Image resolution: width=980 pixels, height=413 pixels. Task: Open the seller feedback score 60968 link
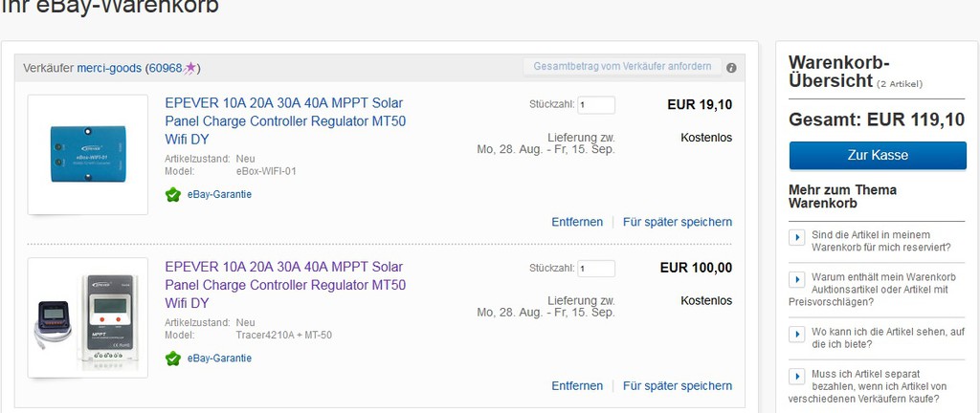click(165, 68)
